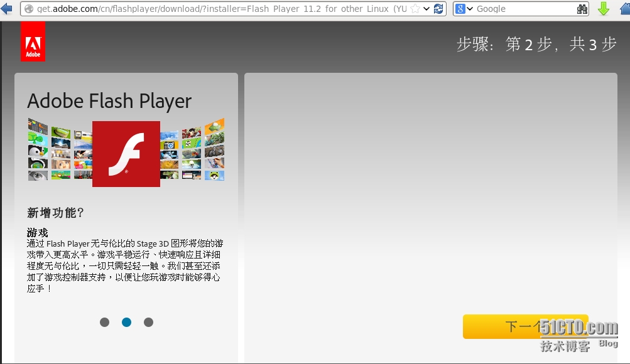The image size is (630, 364).
Task: Click the red Flash Player logo
Action: point(126,154)
